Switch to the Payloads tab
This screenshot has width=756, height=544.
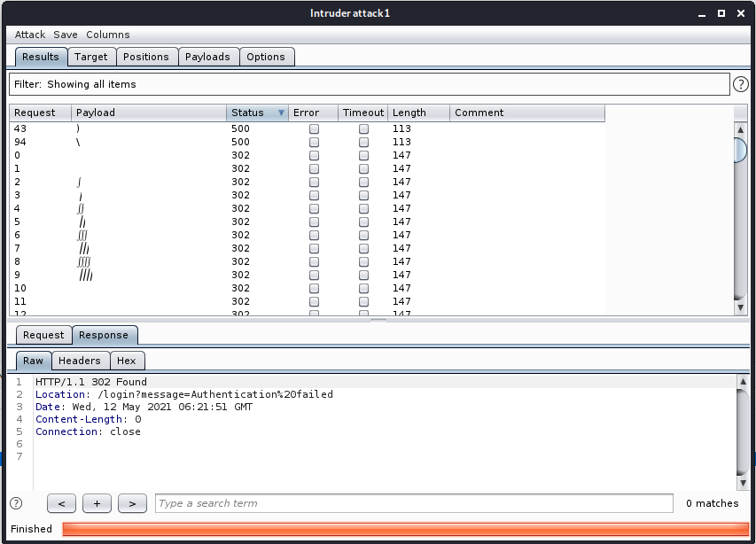(x=207, y=57)
